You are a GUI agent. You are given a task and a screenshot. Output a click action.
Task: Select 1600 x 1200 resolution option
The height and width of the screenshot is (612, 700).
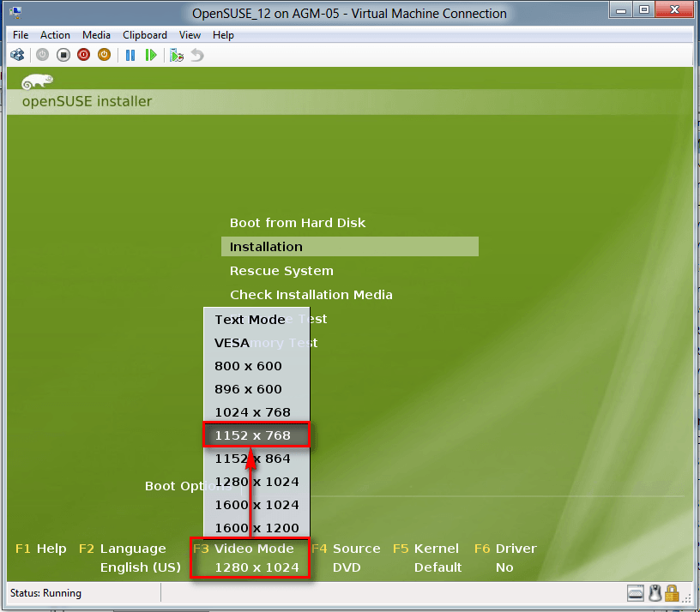point(256,528)
